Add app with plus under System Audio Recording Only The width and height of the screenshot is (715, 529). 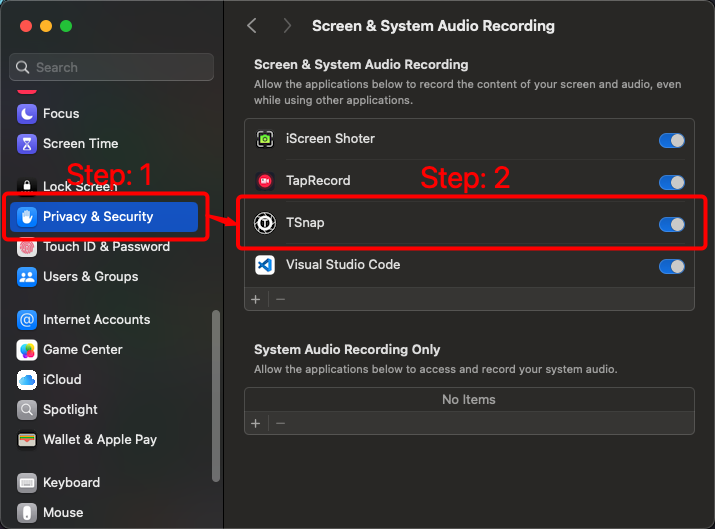(x=255, y=423)
